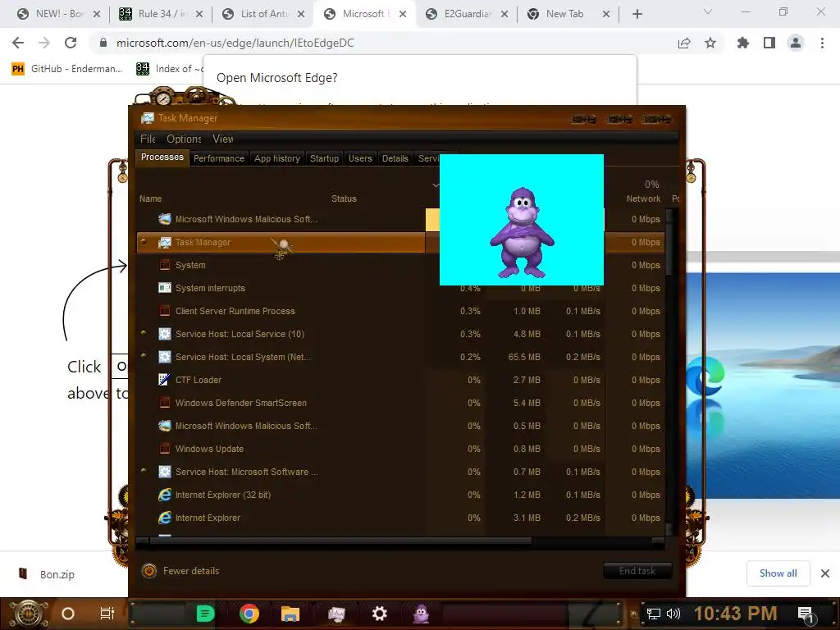Click Show all downloads in Chrome
840x630 pixels.
click(x=778, y=573)
